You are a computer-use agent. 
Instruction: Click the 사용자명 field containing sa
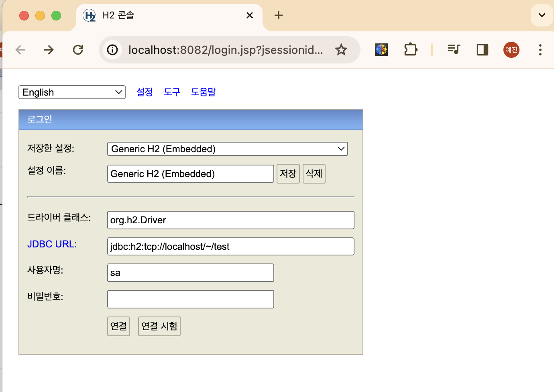(x=191, y=273)
